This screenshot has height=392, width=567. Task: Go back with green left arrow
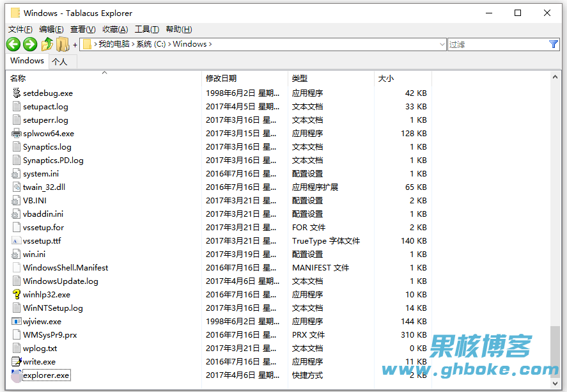(x=13, y=45)
